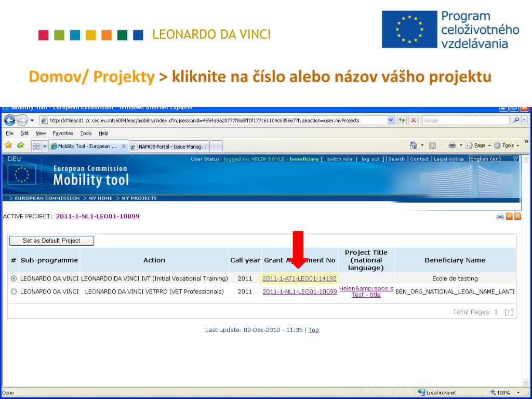
Task: Open the Tools menu in menu bar
Action: point(86,134)
